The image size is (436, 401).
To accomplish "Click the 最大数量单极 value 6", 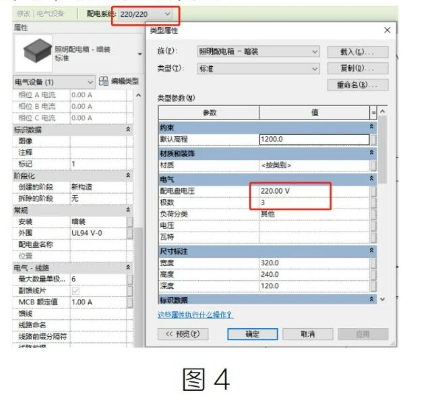I will click(99, 279).
